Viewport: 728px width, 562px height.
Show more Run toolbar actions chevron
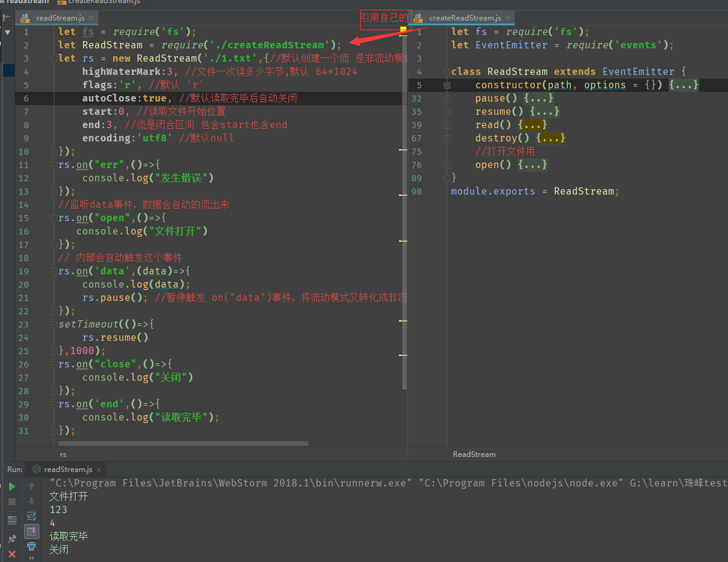coord(31,558)
